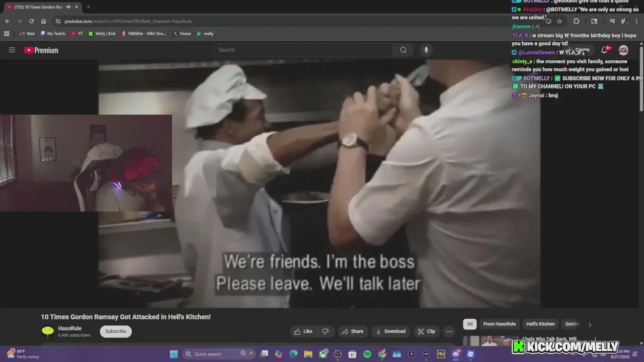Image resolution: width=644 pixels, height=362 pixels.
Task: Open the browser extensions puzzle icon
Action: point(576,21)
